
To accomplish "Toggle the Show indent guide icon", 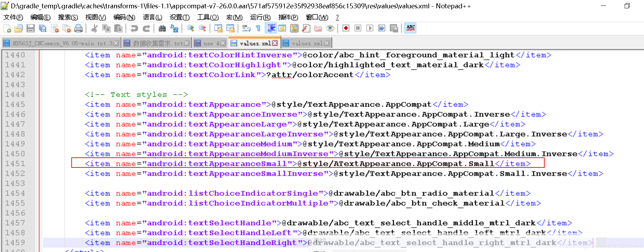I will (270, 28).
